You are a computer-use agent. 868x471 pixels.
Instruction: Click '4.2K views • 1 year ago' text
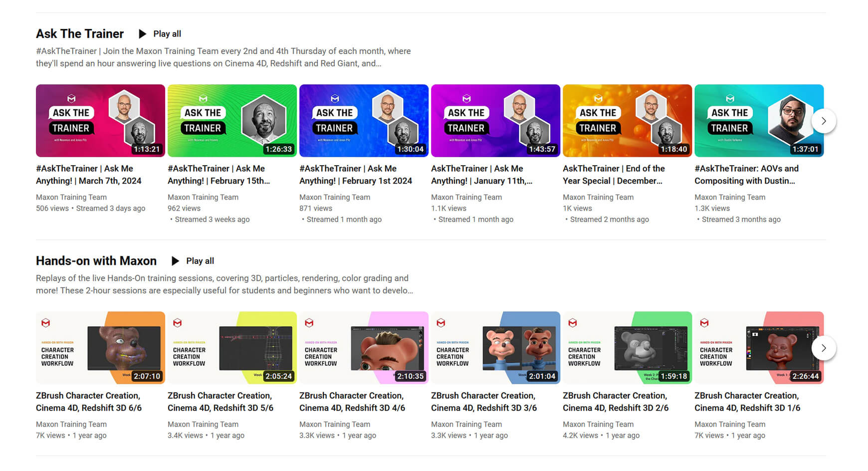tap(601, 435)
